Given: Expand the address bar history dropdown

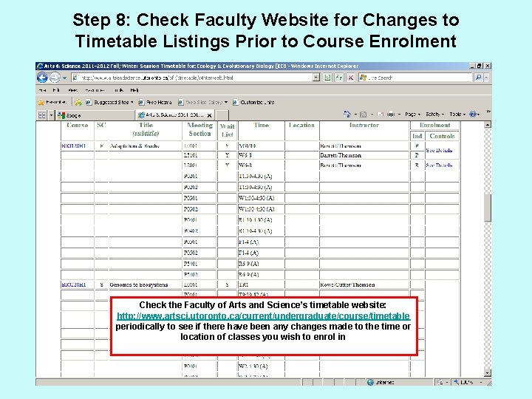Looking at the screenshot, I should click(x=316, y=78).
